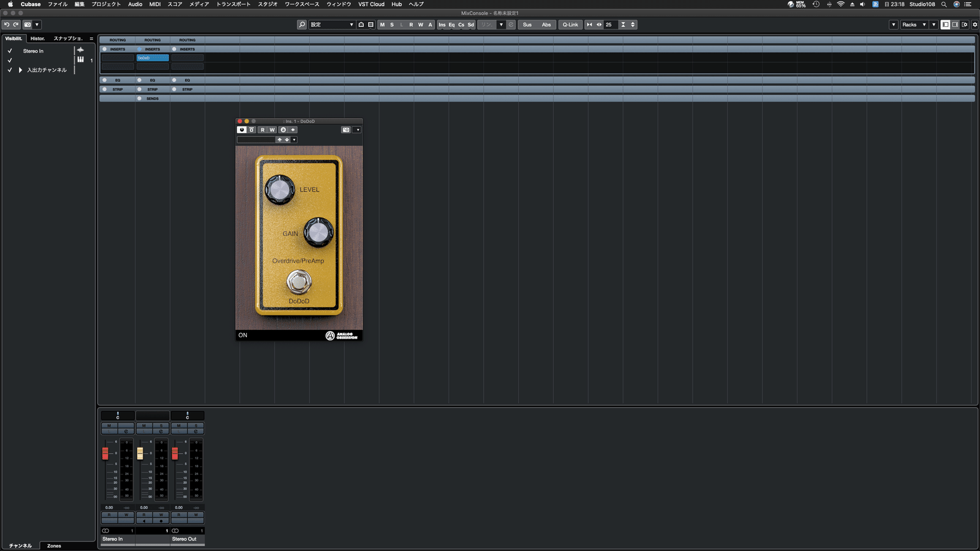Click the Sus button

coord(527,24)
